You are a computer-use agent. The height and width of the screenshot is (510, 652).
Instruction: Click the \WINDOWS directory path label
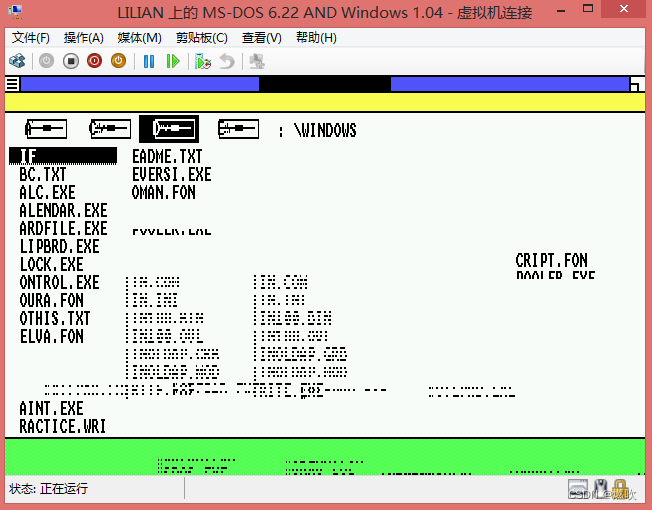click(325, 131)
